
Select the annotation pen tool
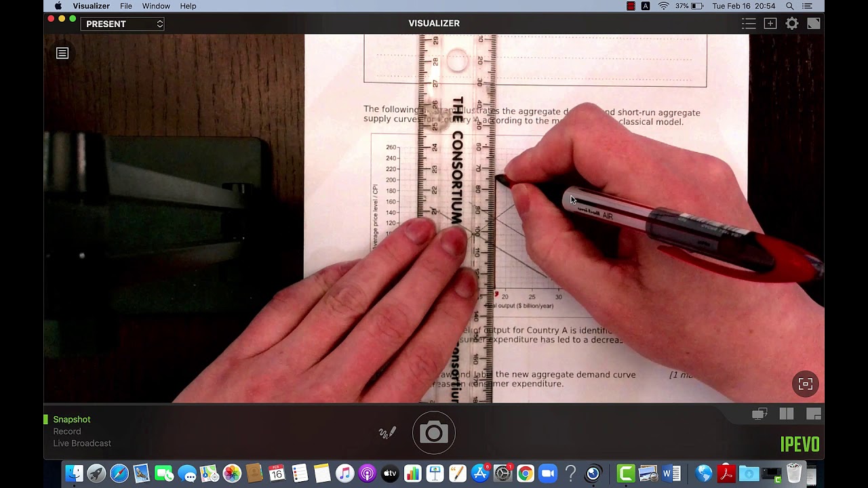point(387,432)
